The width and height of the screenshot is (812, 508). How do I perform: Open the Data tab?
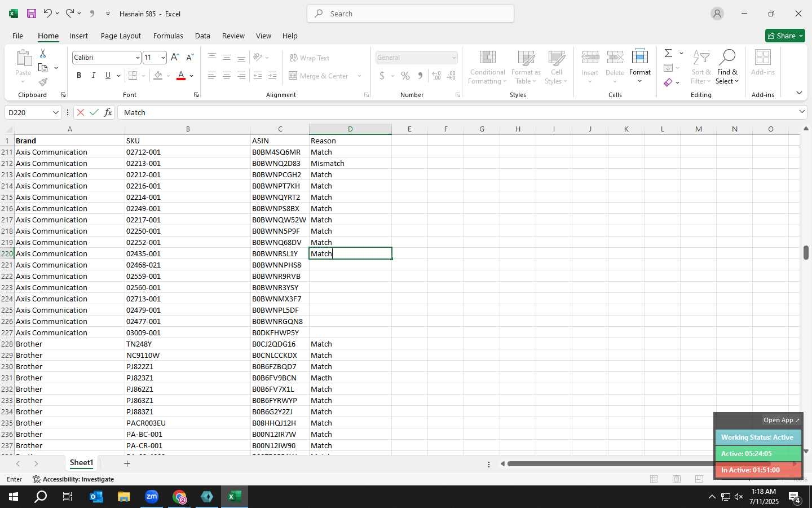tap(202, 36)
